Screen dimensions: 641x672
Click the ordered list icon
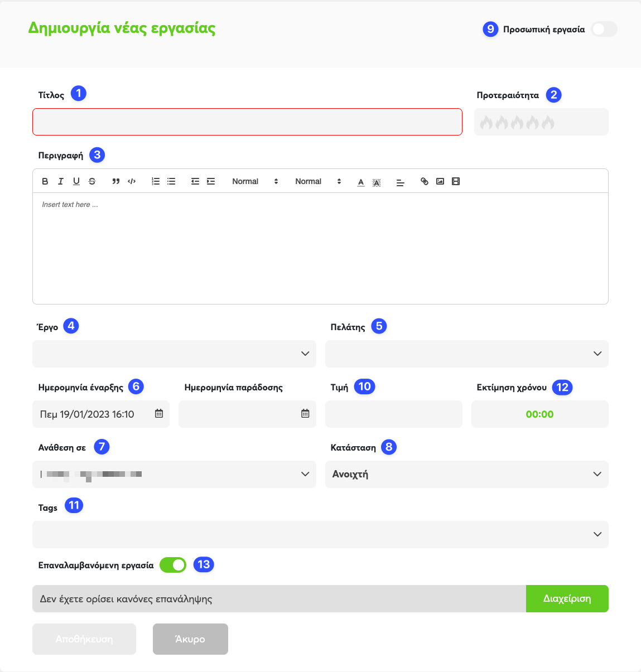pyautogui.click(x=156, y=181)
